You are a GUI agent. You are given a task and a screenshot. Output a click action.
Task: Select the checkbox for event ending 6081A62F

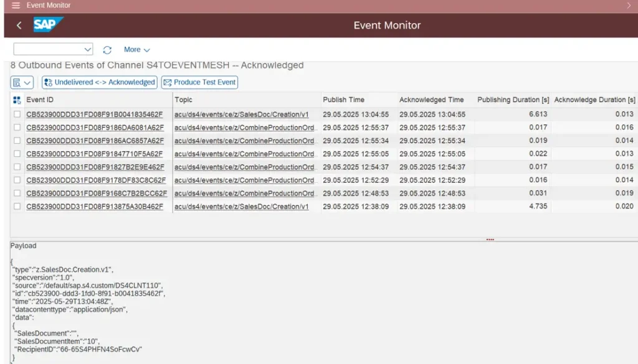click(17, 128)
